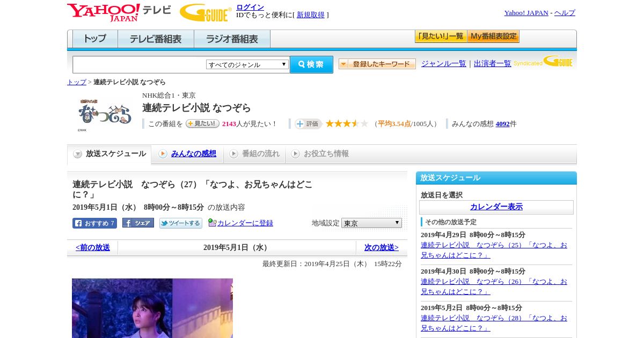
Task: Open the 4092 reviews count link
Action: coord(503,124)
